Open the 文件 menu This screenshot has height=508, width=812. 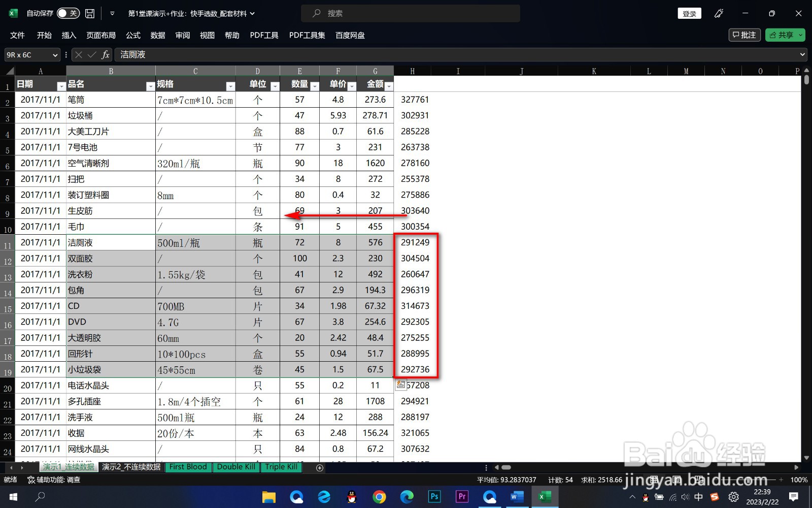pos(17,35)
